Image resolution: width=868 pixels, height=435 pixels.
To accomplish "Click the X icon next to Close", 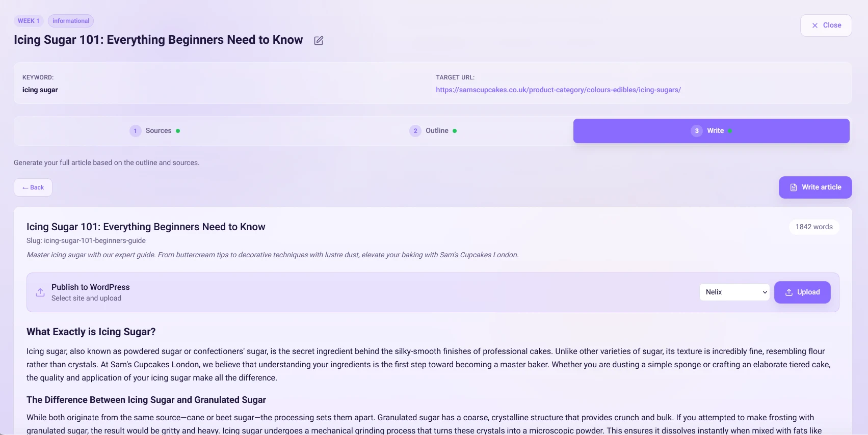I will (814, 25).
